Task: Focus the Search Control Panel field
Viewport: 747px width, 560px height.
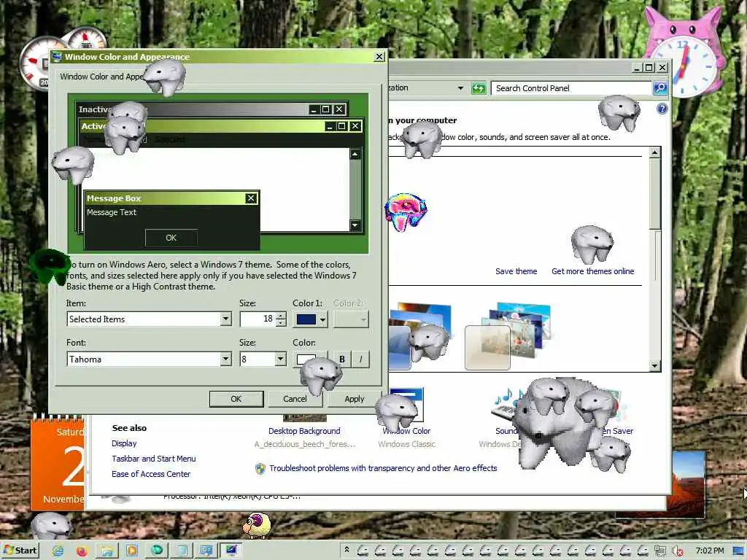Action: point(571,88)
